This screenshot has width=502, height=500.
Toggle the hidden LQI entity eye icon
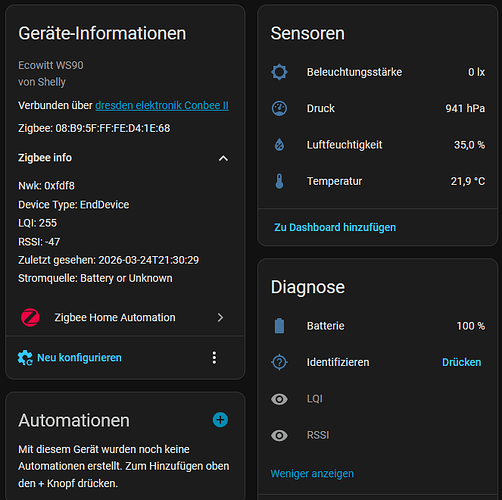pyautogui.click(x=279, y=399)
